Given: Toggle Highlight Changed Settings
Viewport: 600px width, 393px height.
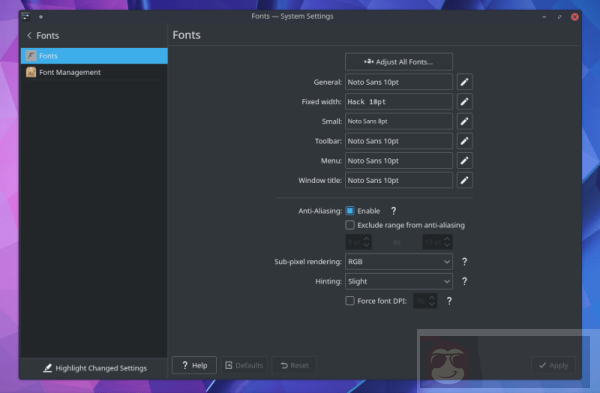Looking at the screenshot, I should [x=95, y=368].
